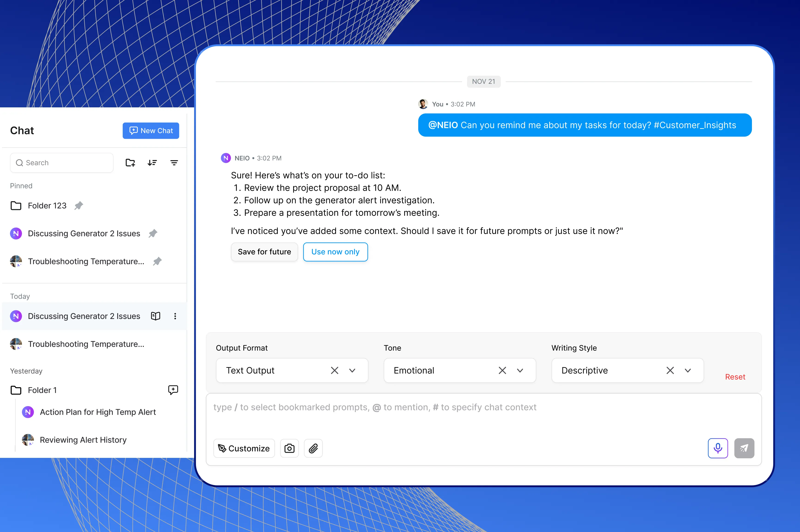Clear the Emotional tone selection
800x532 pixels.
[502, 371]
